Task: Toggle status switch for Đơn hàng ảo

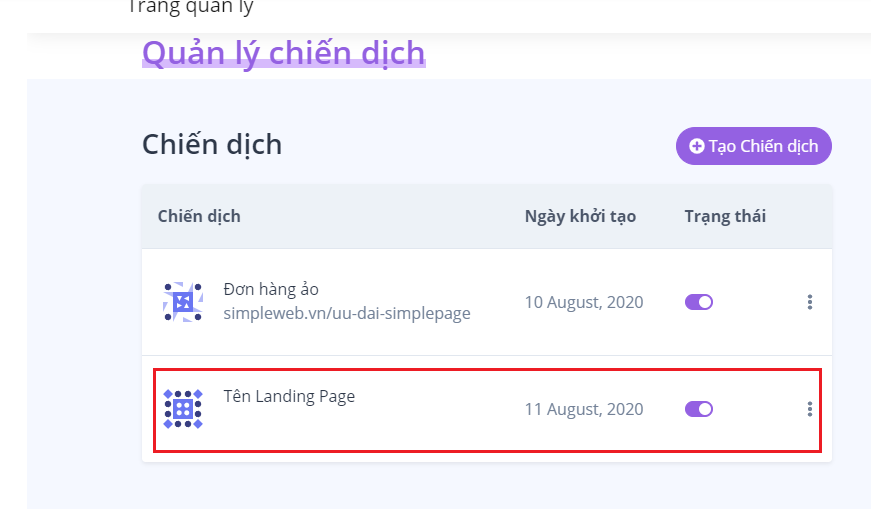Action: tap(699, 302)
